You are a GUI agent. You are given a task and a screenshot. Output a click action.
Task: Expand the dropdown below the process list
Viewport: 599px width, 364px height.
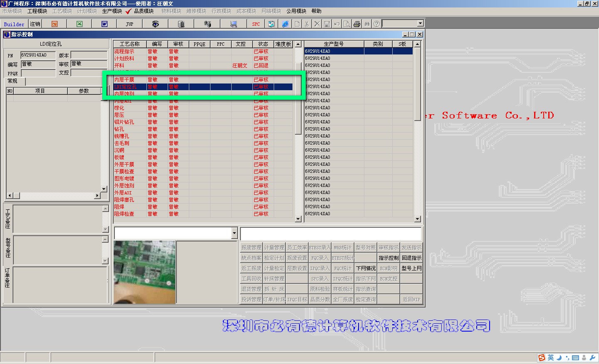point(235,233)
